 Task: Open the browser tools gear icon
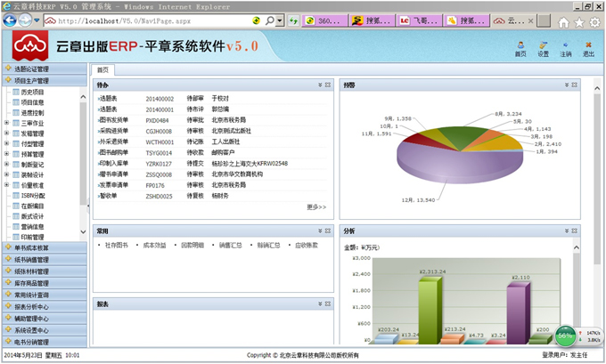click(594, 22)
